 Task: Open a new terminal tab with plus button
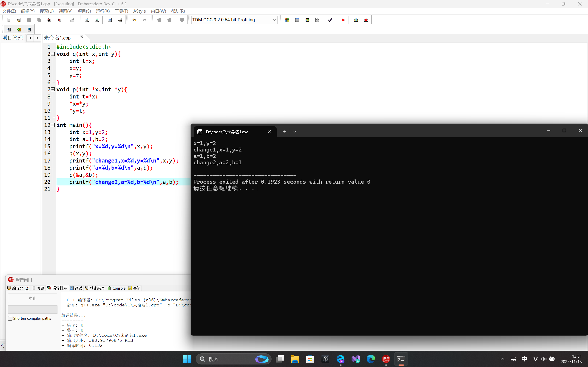284,132
